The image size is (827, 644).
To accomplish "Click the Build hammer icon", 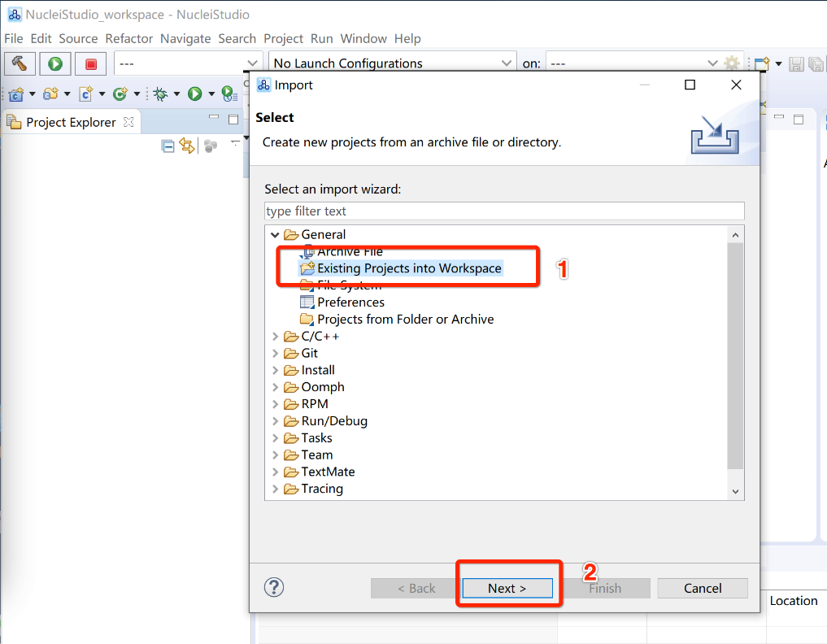I will pyautogui.click(x=20, y=63).
